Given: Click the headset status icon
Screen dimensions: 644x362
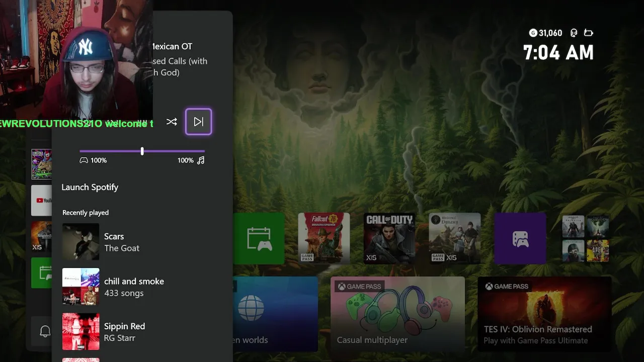Looking at the screenshot, I should tap(574, 33).
